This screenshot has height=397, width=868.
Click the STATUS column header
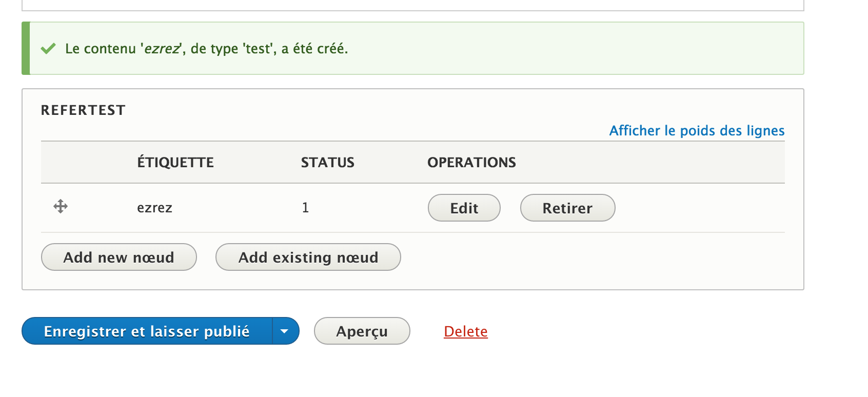coord(328,162)
